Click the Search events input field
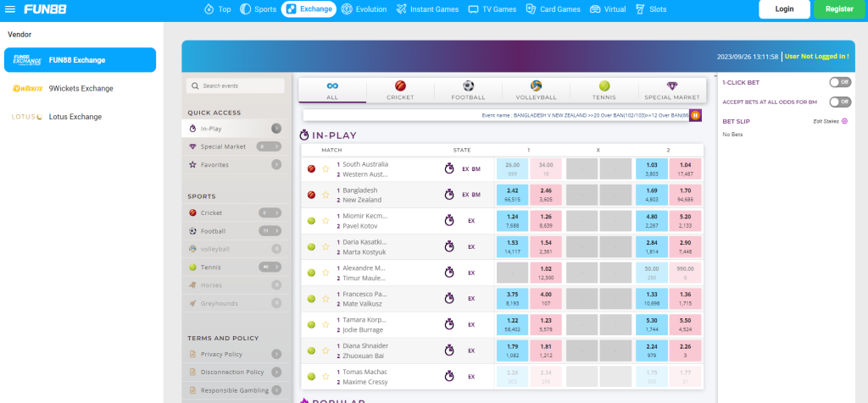The width and height of the screenshot is (868, 403). click(236, 86)
